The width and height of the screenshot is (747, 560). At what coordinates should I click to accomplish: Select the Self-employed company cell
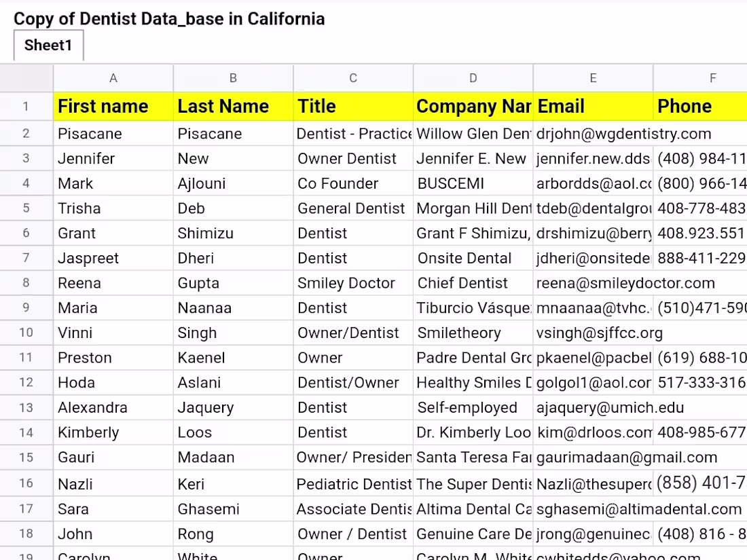(x=473, y=407)
